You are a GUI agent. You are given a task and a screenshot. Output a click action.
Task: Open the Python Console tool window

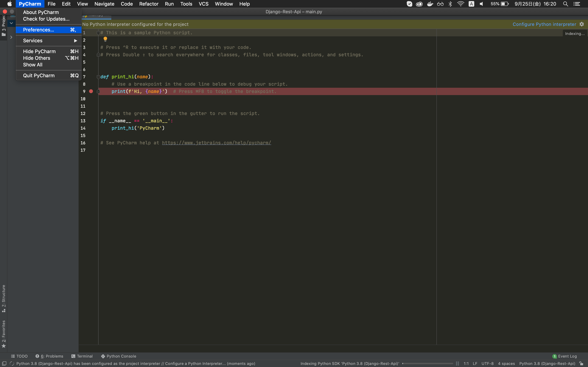pyautogui.click(x=118, y=356)
